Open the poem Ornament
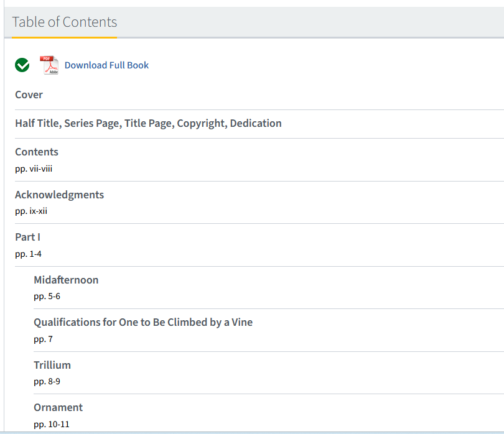 point(58,407)
